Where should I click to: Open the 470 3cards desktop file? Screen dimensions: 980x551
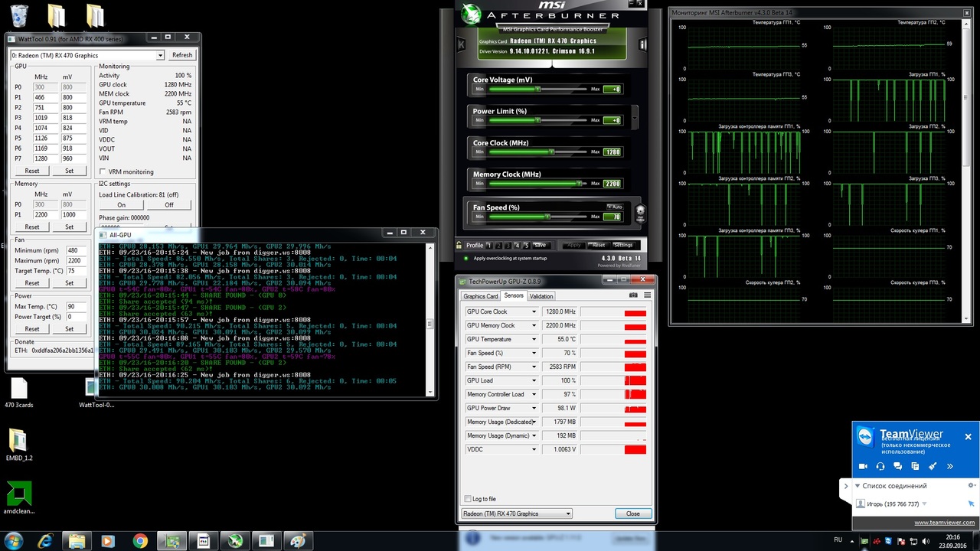[x=18, y=393]
